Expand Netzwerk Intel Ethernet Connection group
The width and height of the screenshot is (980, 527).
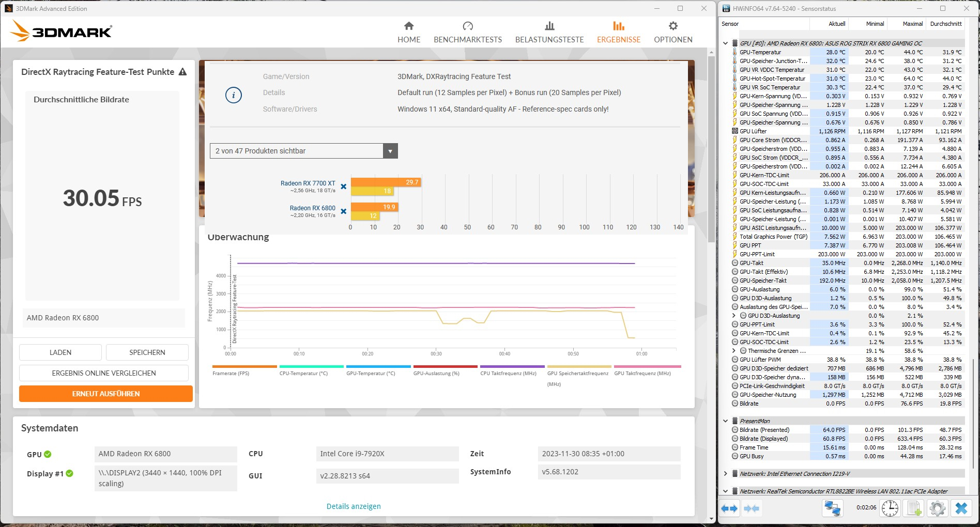tap(725, 474)
